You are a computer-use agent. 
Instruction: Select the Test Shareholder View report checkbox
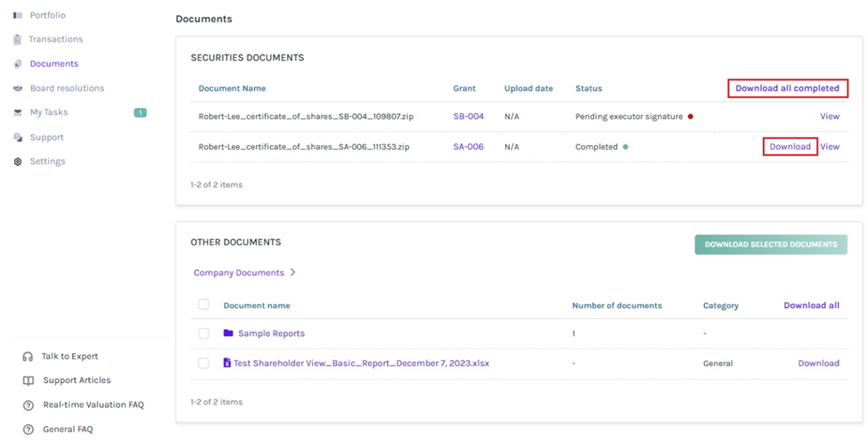click(203, 364)
